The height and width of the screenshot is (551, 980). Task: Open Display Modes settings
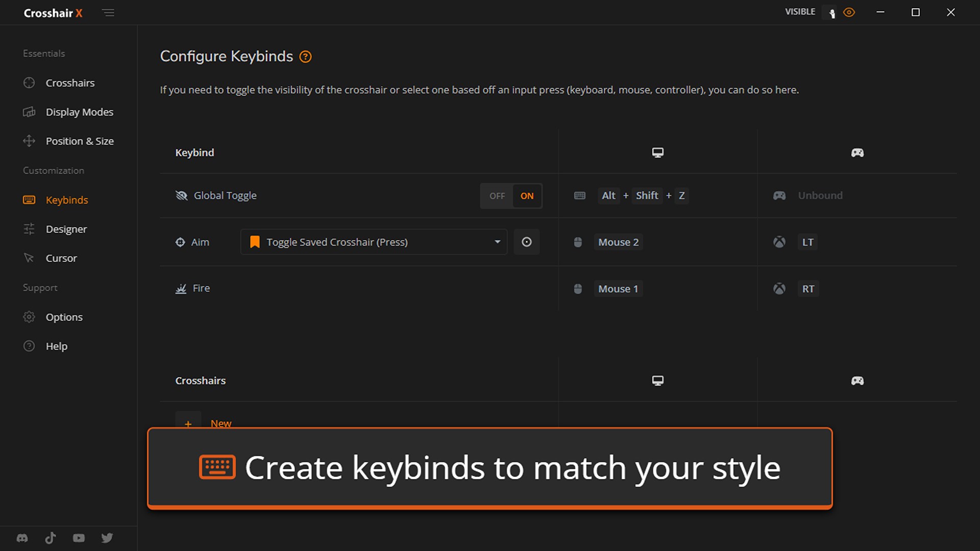coord(79,112)
